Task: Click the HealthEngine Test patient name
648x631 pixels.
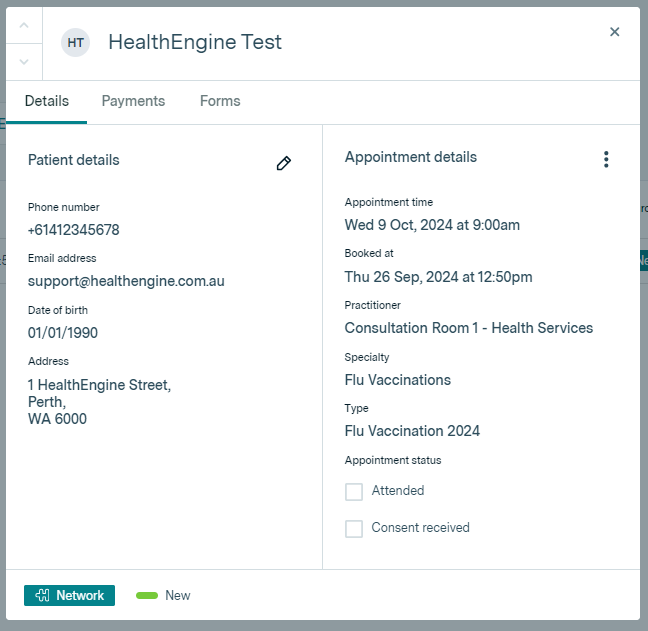Action: [195, 42]
